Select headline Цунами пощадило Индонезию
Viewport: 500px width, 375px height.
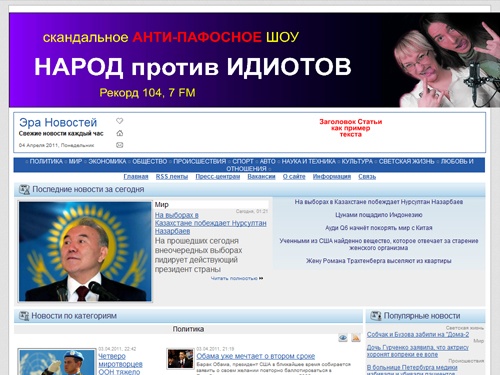(379, 215)
